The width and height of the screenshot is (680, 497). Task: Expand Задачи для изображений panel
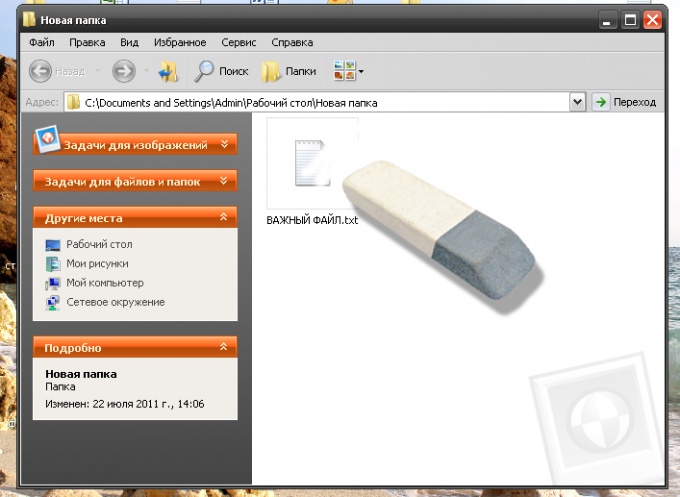pos(135,144)
